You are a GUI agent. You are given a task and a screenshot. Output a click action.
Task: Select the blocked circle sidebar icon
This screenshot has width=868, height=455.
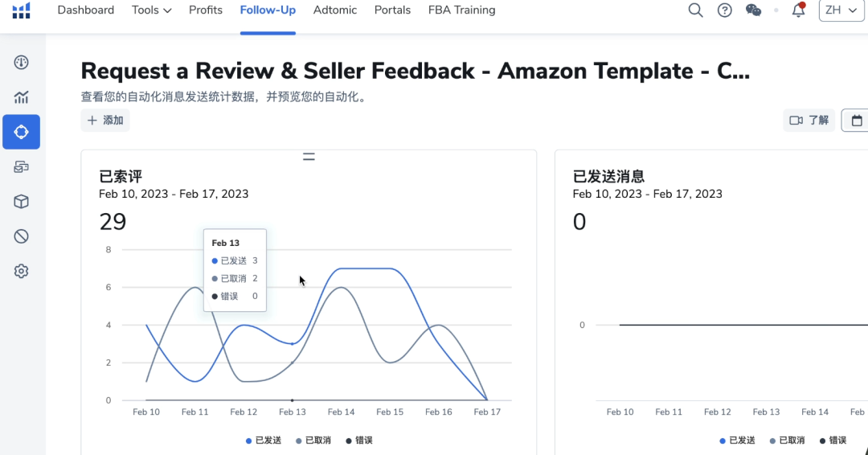pyautogui.click(x=22, y=236)
